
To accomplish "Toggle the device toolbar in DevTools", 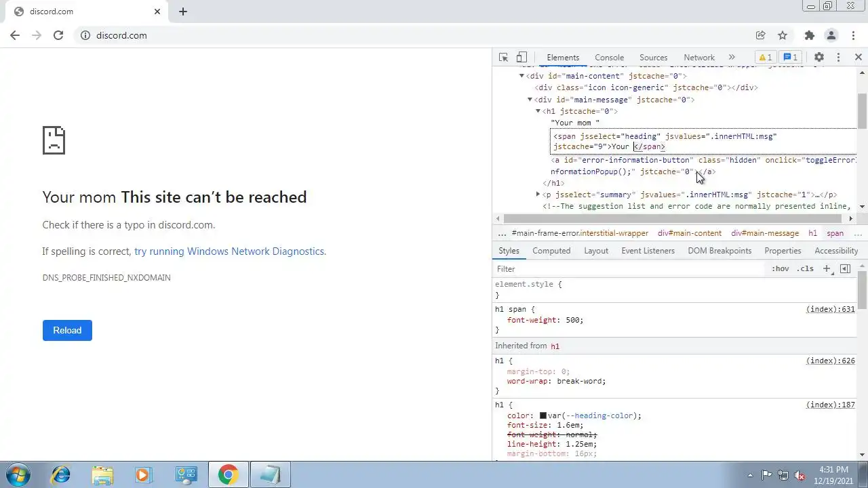I will (x=521, y=58).
